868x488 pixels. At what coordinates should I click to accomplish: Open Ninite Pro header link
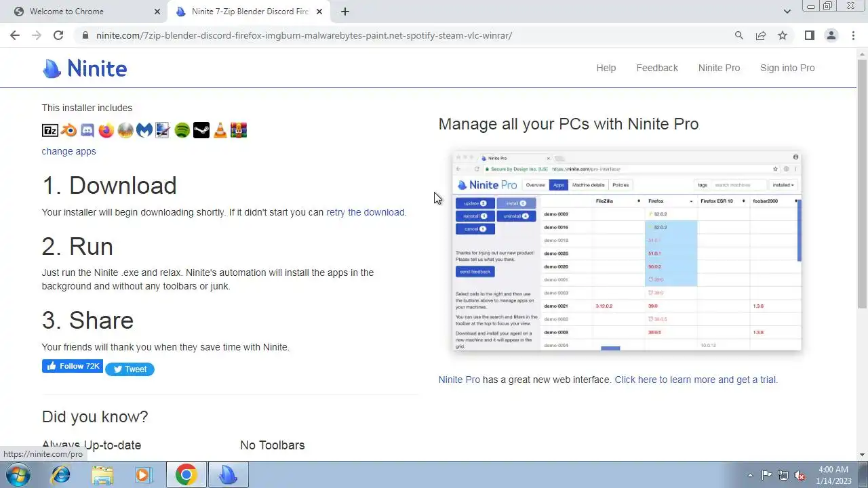coord(719,68)
